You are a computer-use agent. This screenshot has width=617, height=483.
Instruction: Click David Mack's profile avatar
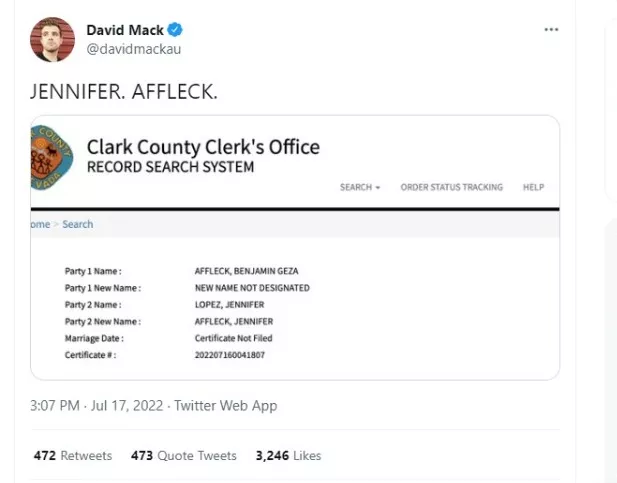tap(53, 40)
